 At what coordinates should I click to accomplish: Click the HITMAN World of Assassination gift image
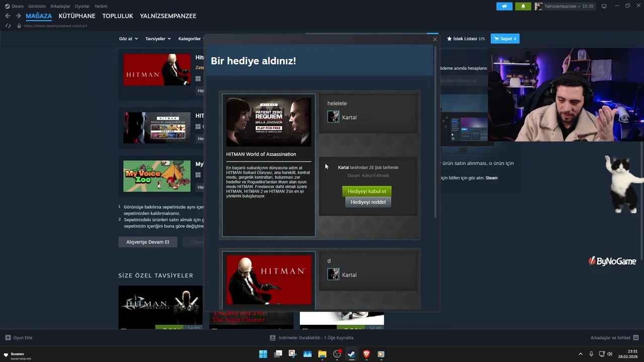(269, 122)
